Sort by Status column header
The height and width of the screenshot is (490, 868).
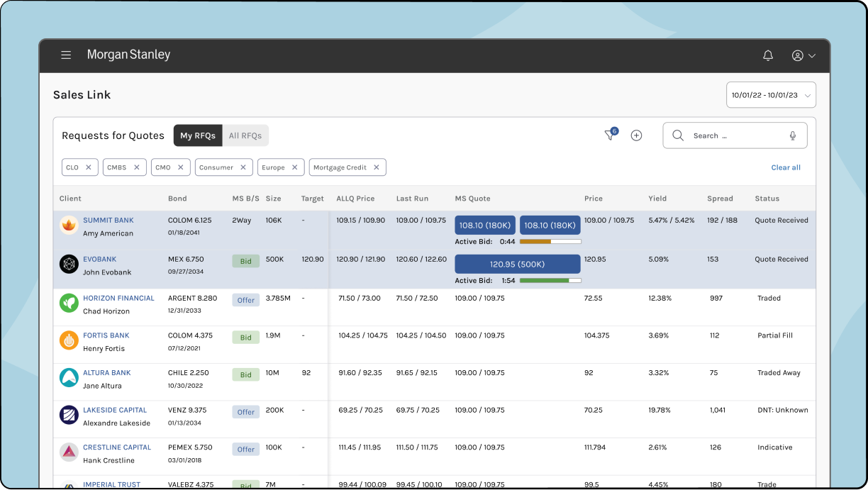pos(767,199)
